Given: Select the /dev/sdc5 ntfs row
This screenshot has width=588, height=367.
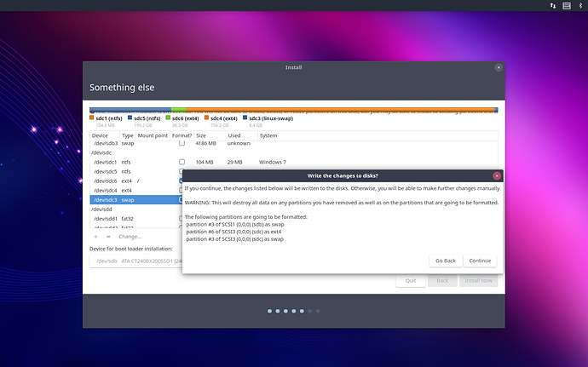Looking at the screenshot, I should [136, 171].
